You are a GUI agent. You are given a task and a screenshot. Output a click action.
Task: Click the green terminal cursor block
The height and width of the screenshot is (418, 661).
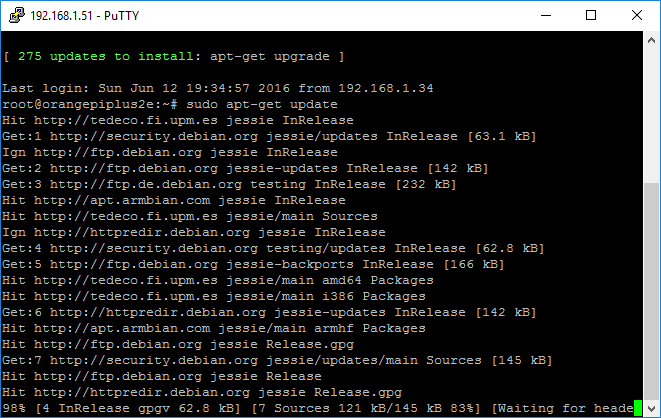[x=638, y=408]
